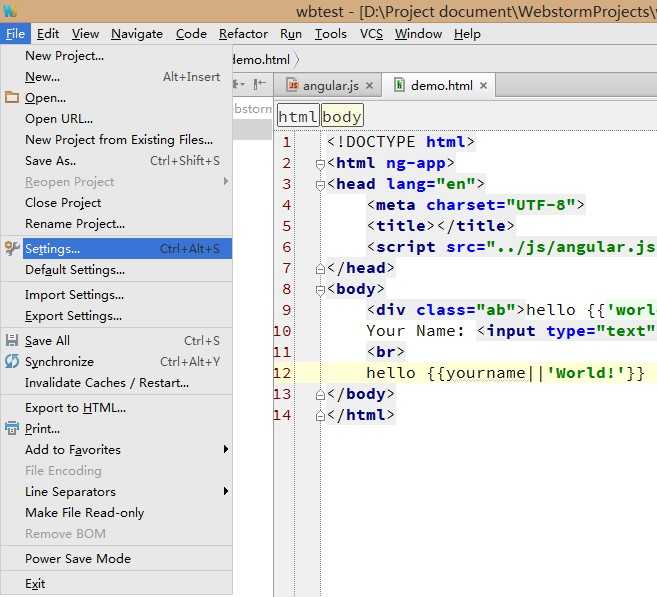Click the br tag on line 11

tap(386, 351)
